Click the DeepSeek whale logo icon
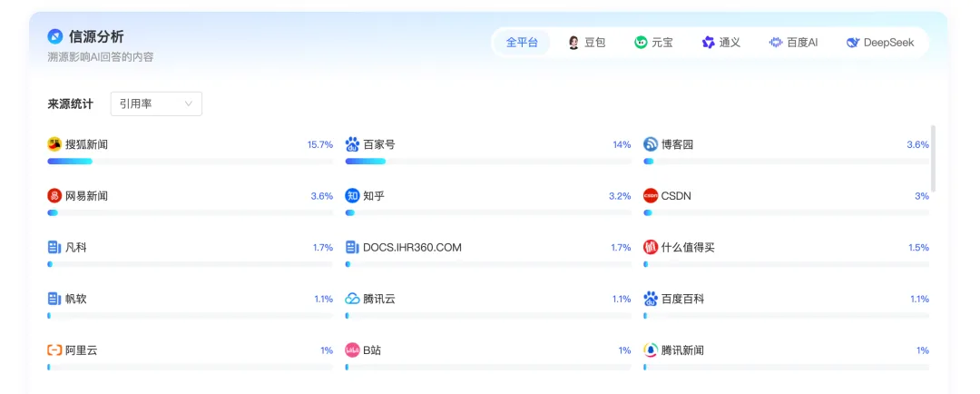The image size is (980, 394). pyautogui.click(x=853, y=43)
